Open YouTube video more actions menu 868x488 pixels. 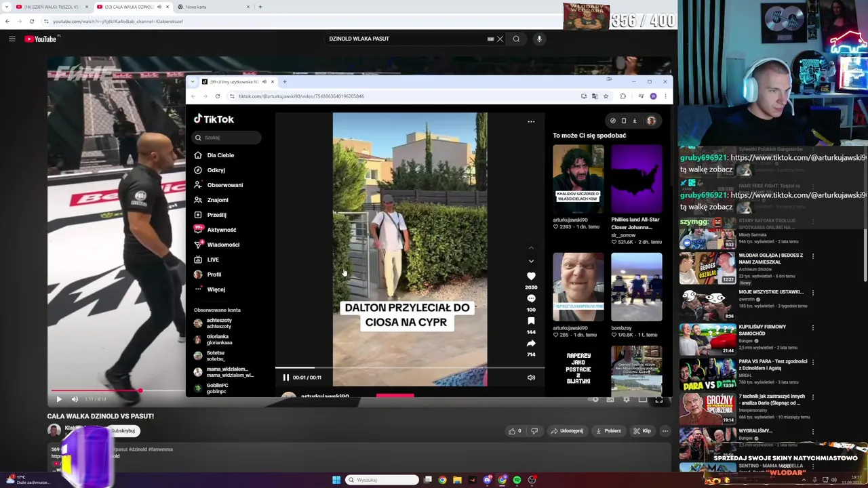coord(665,431)
